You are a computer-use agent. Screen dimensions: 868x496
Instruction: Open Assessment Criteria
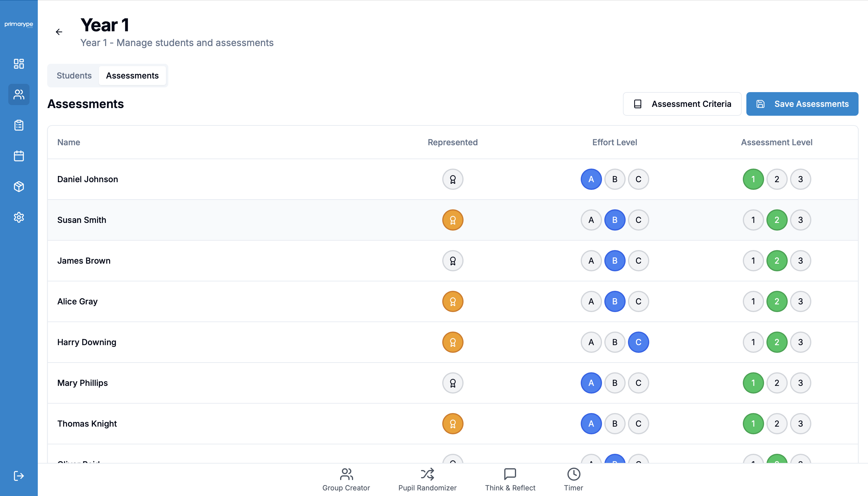pos(682,104)
